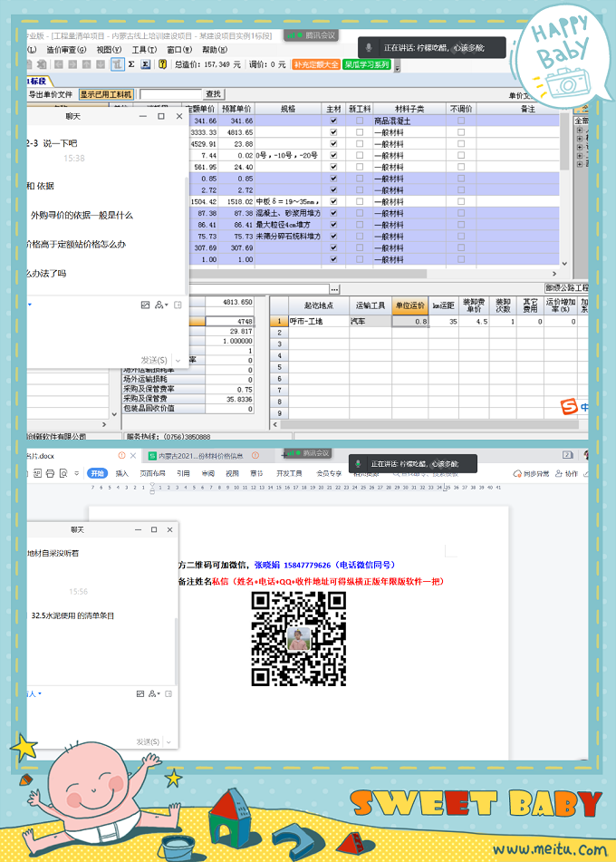Click the plain Σ sum icon in toolbar
616x862 pixels.
coord(131,64)
